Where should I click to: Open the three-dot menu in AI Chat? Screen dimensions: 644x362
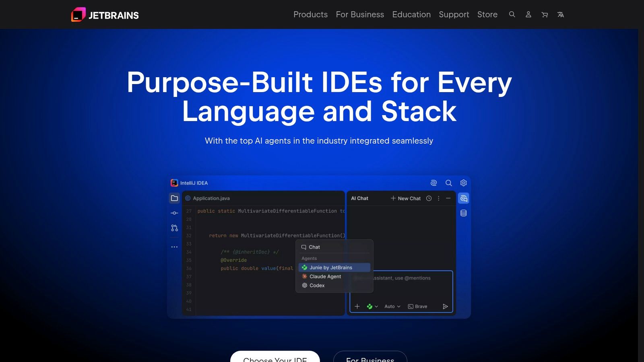click(438, 198)
